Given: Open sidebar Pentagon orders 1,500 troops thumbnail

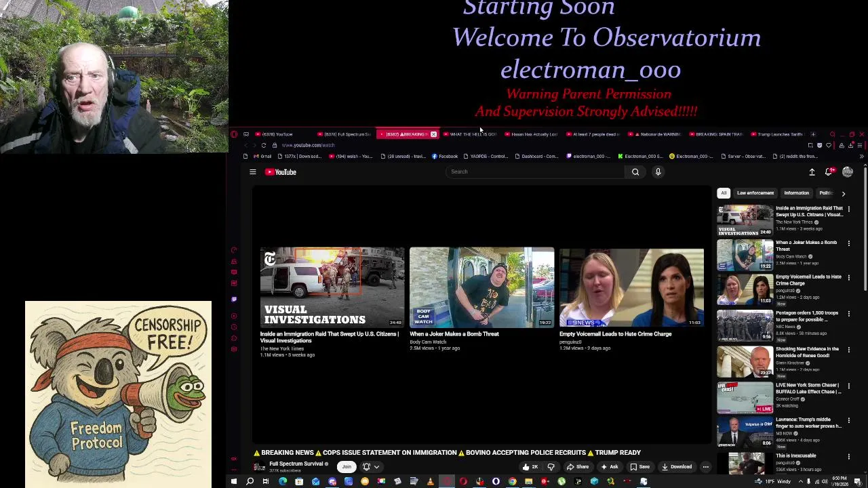Looking at the screenshot, I should pyautogui.click(x=745, y=325).
